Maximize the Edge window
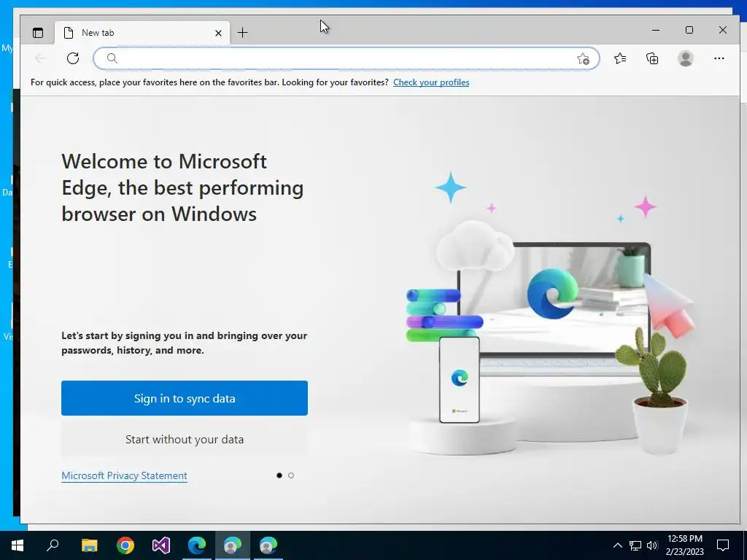Screen dimensions: 747x560 coord(689,30)
